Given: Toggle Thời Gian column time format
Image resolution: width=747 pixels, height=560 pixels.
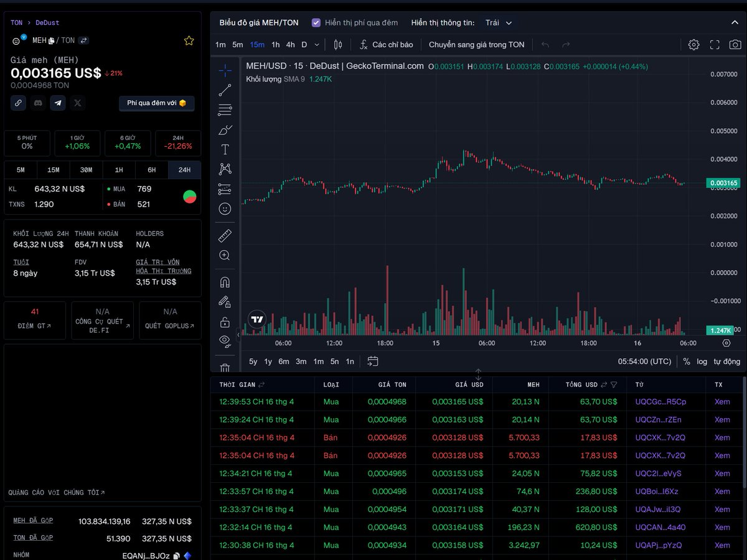Looking at the screenshot, I should click(261, 385).
